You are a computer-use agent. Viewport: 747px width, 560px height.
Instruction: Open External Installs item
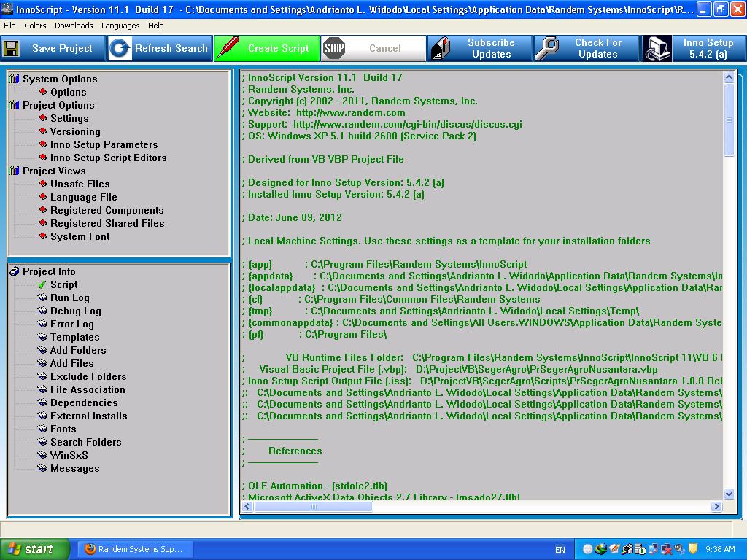(89, 416)
